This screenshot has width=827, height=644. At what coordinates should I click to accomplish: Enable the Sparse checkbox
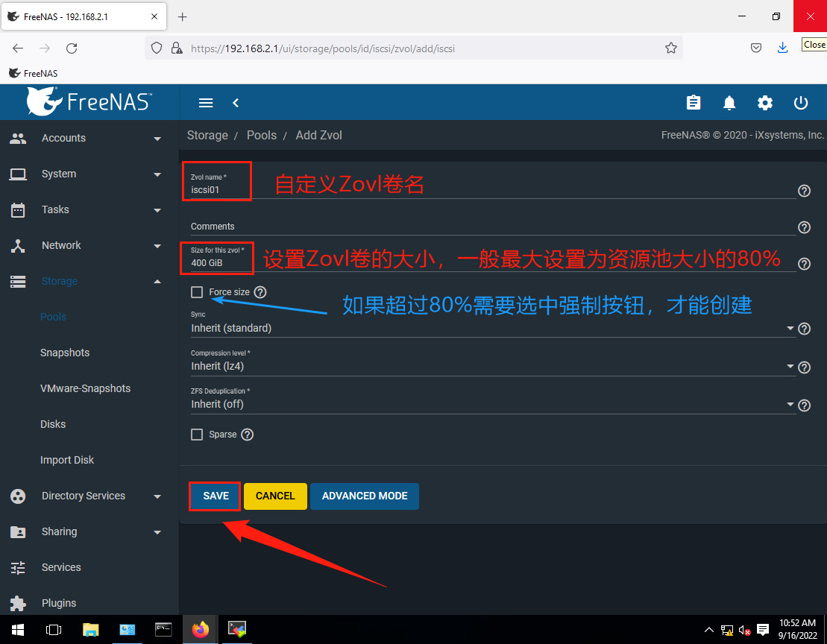click(x=197, y=435)
